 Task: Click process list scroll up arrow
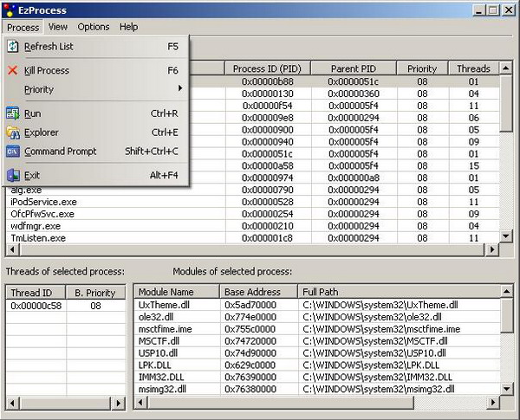pyautogui.click(x=506, y=68)
